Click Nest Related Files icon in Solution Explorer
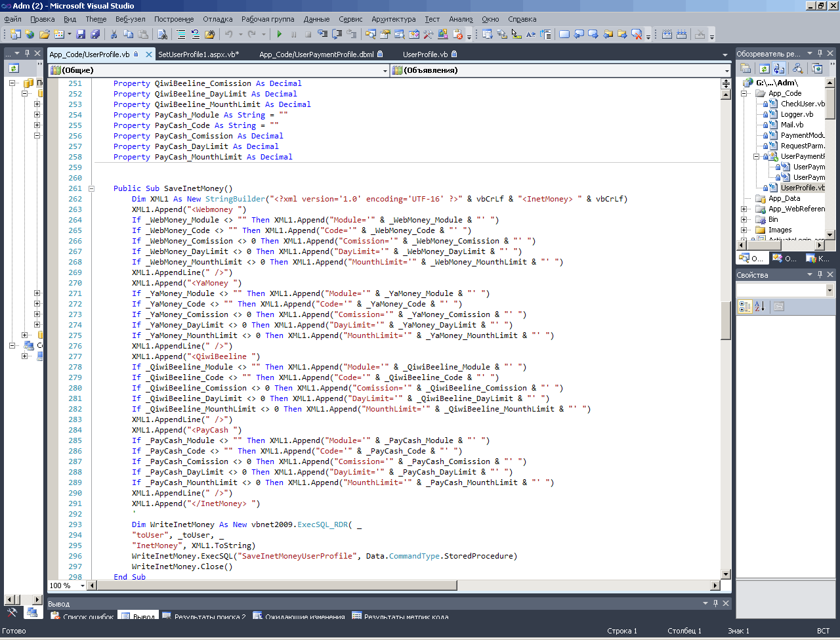 (779, 68)
